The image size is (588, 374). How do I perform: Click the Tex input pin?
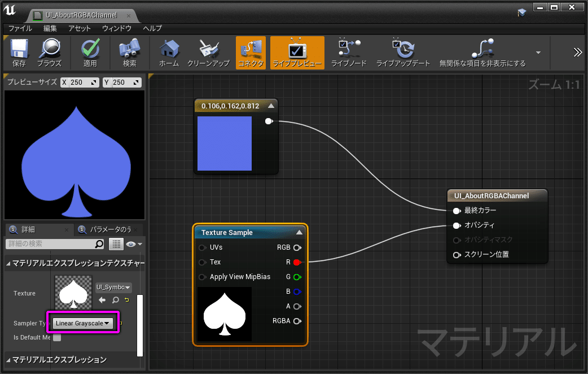tap(202, 262)
